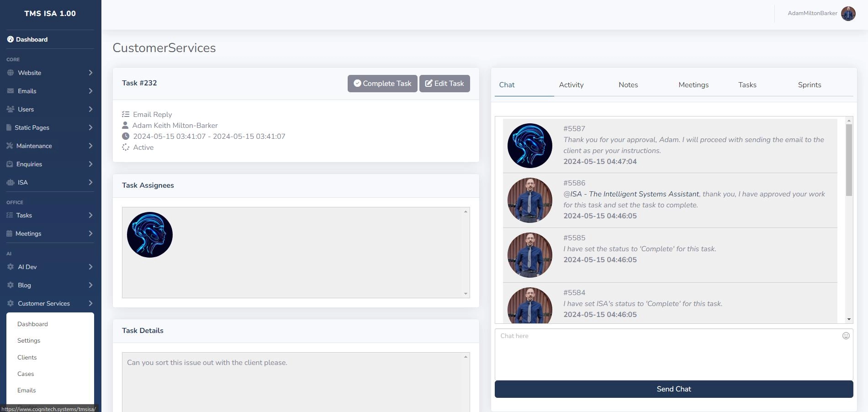Click the chat messages scrollbar thumb

tap(849, 160)
